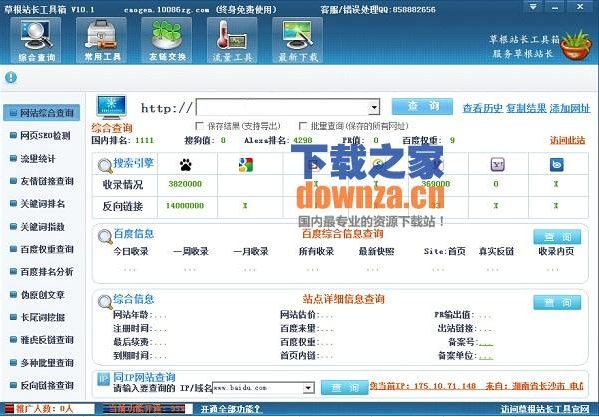Click the 今日收录 column label
The height and width of the screenshot is (417, 599).
131,251
